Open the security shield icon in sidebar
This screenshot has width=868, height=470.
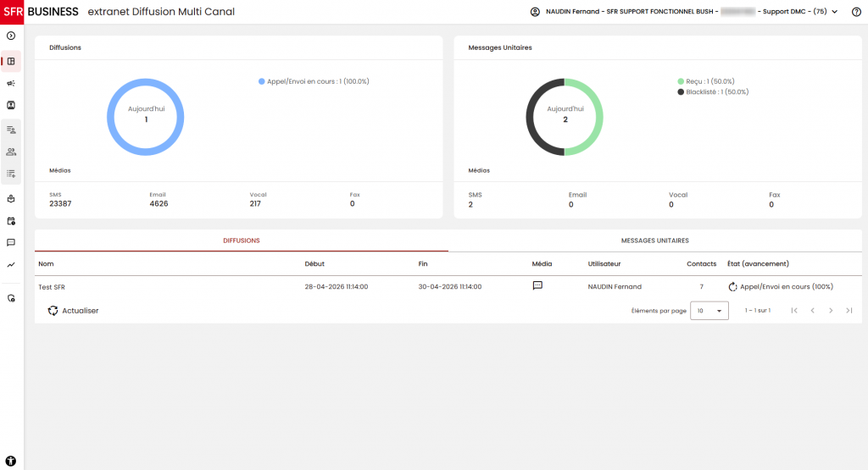click(x=11, y=298)
